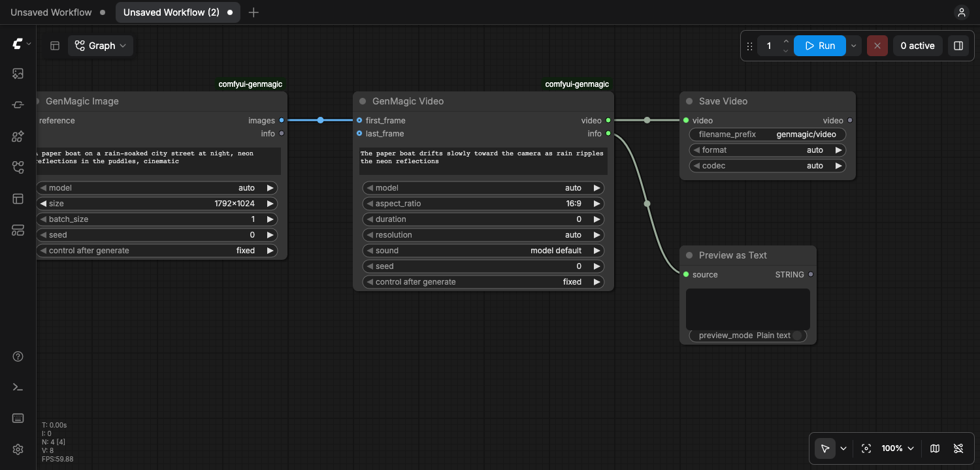
Task: Click the red cancel run button
Action: coord(877,46)
